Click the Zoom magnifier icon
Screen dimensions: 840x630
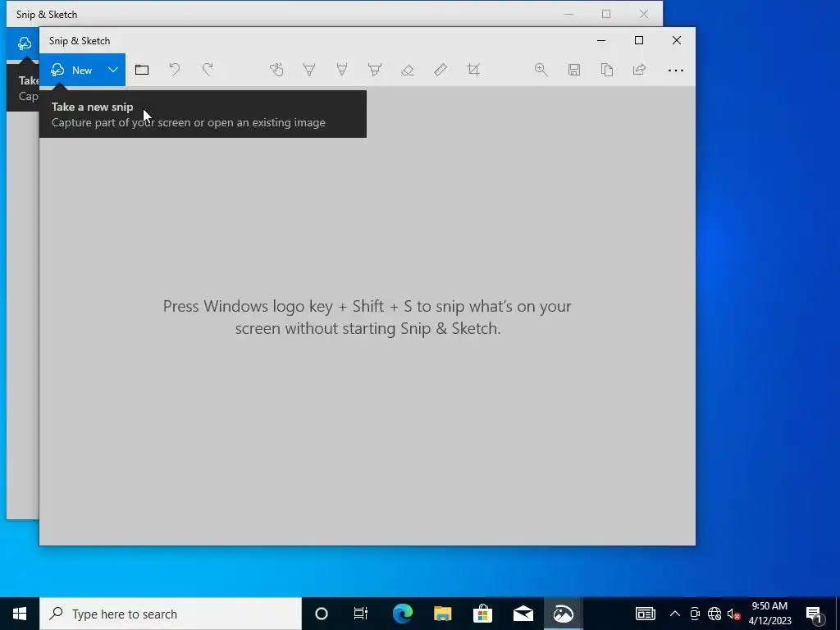(x=541, y=70)
